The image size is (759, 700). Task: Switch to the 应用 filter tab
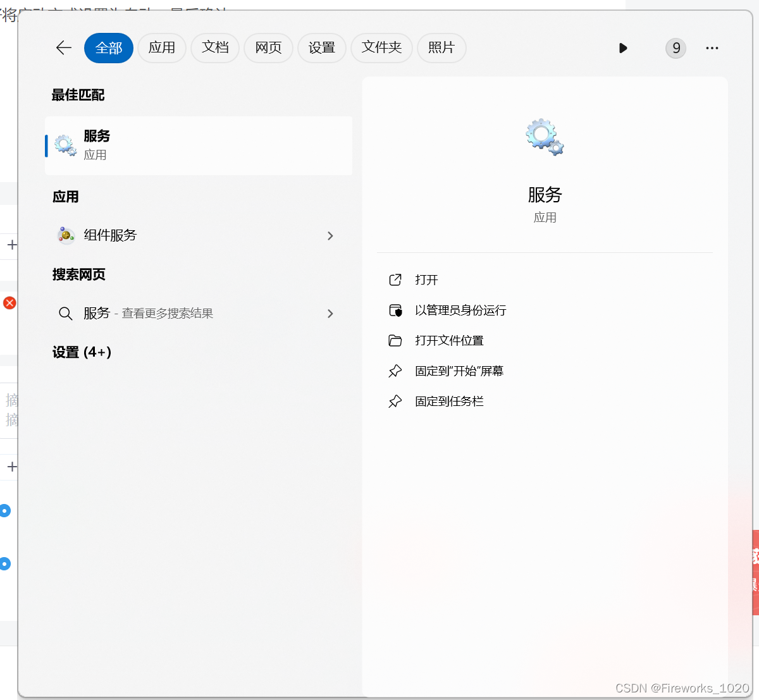(162, 48)
